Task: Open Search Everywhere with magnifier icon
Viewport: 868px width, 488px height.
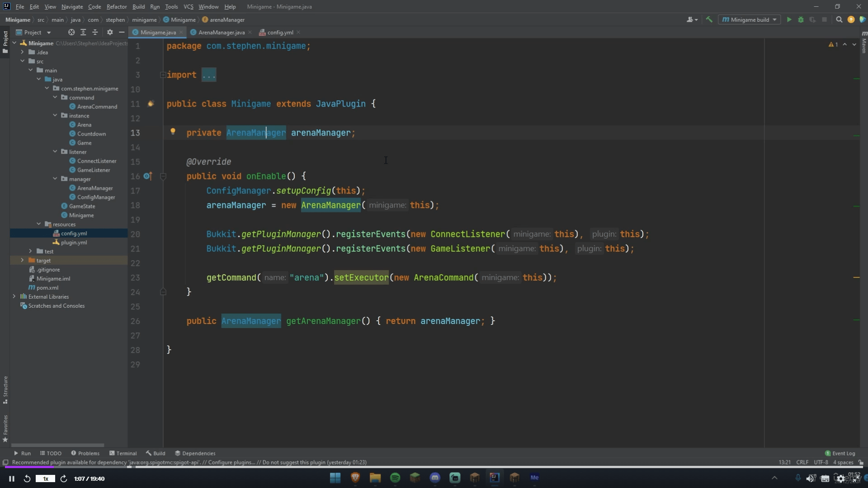Action: (x=839, y=19)
